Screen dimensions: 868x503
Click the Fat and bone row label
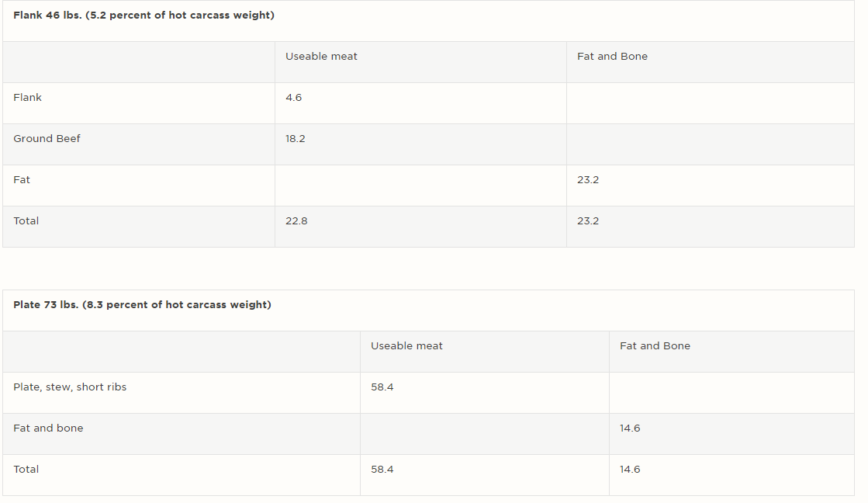[48, 428]
